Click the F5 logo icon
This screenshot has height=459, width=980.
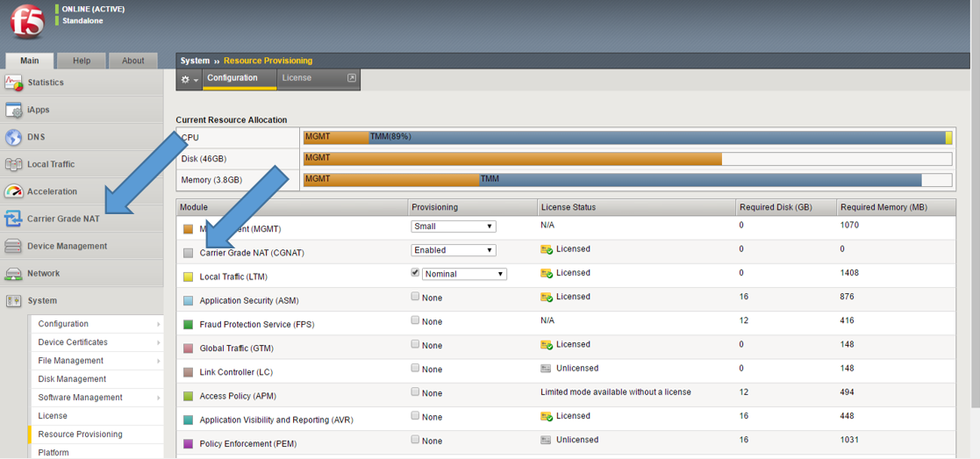point(26,22)
